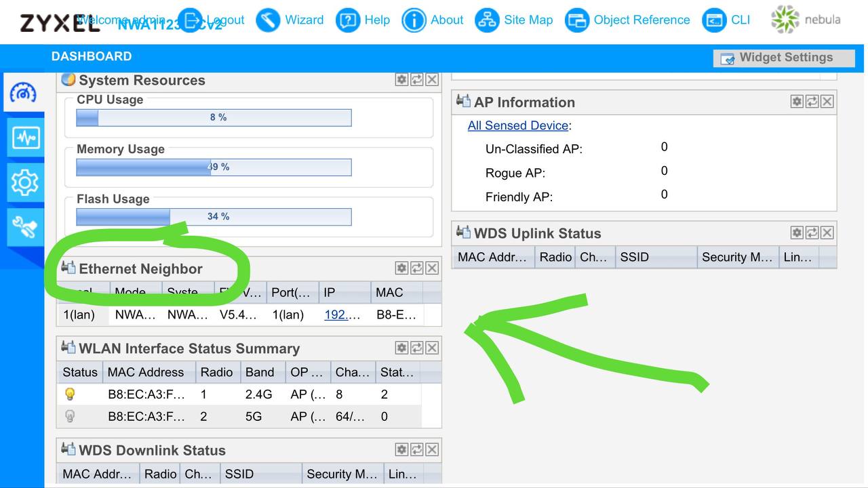Image resolution: width=868 pixels, height=488 pixels.
Task: Open Object Reference
Action: [x=627, y=20]
